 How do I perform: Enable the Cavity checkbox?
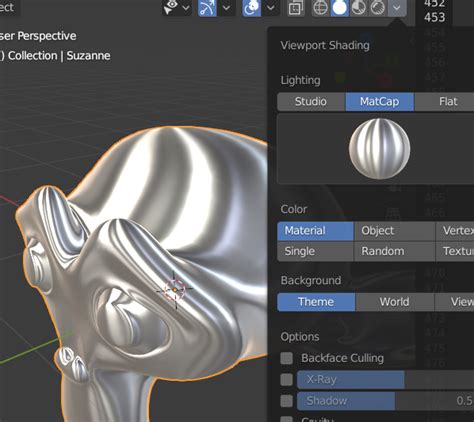tap(287, 419)
